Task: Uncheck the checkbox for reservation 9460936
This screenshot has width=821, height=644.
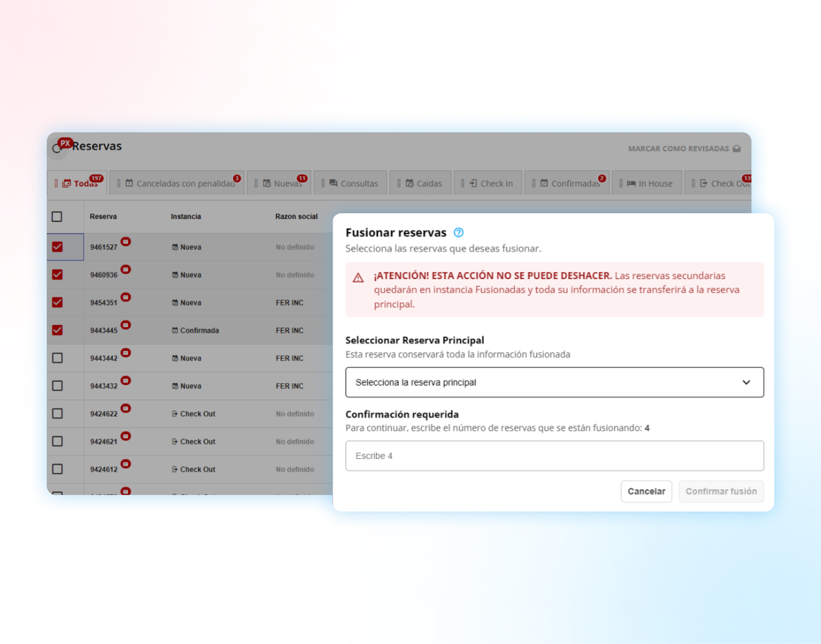Action: tap(57, 274)
